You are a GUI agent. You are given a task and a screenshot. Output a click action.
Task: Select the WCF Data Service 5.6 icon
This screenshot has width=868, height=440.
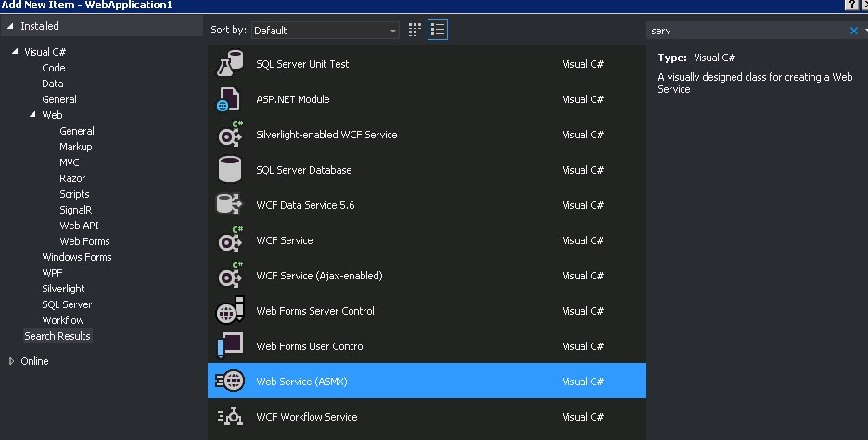tap(228, 205)
